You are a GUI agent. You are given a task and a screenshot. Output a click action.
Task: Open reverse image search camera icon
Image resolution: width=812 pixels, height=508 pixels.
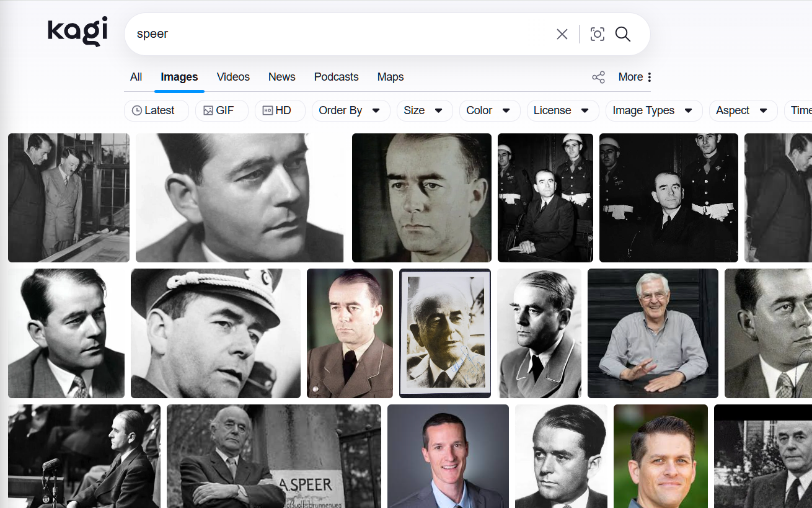point(597,34)
